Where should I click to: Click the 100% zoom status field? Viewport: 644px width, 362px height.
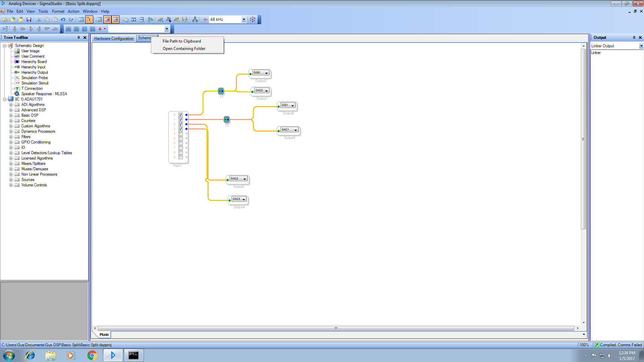584,345
